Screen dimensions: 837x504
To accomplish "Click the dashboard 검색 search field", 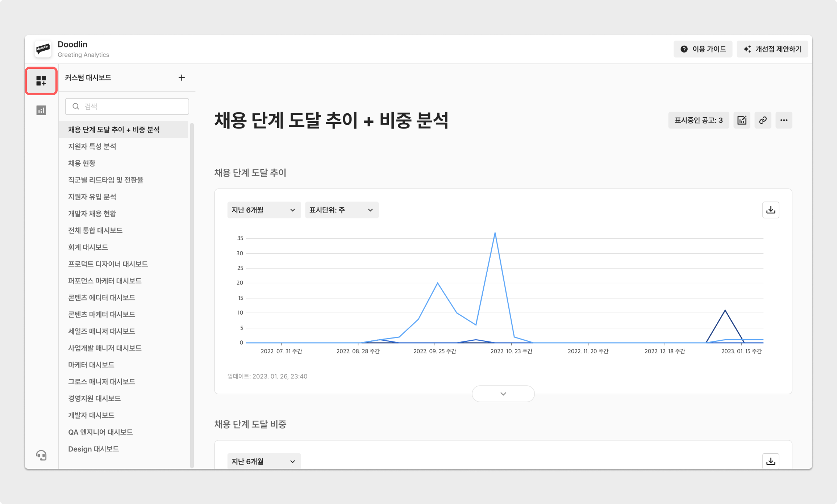I will tap(127, 106).
